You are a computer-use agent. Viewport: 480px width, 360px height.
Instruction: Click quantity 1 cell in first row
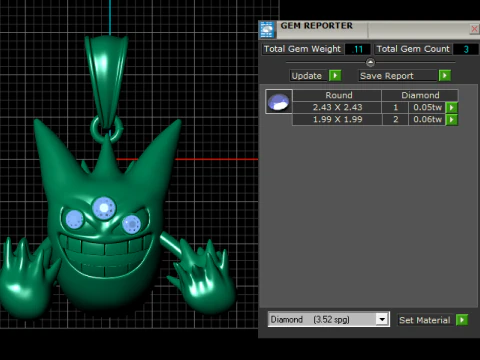pyautogui.click(x=395, y=107)
